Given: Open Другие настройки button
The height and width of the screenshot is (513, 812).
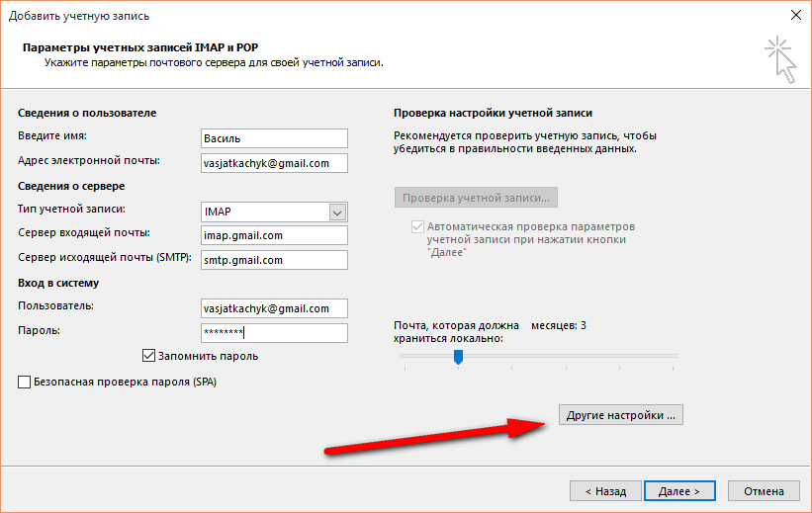Looking at the screenshot, I should 621,415.
